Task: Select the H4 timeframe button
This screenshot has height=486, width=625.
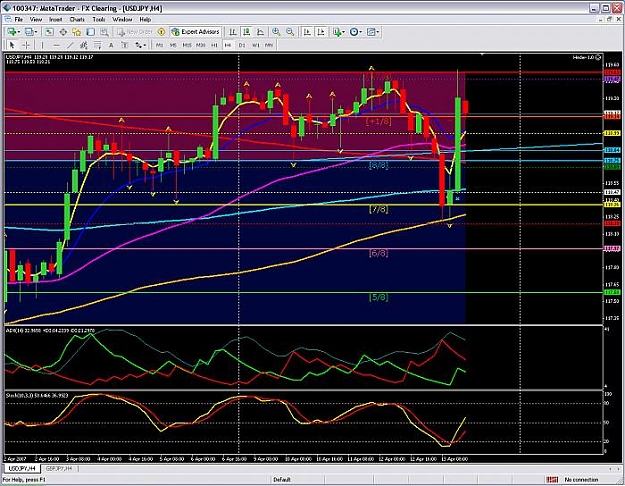Action: tap(228, 45)
